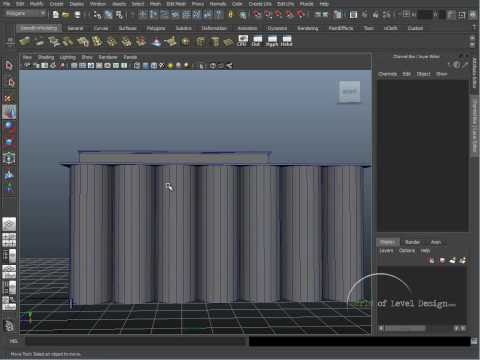Set selection mode to hierarchy
Screen dimensions: 480x360
pos(97,14)
